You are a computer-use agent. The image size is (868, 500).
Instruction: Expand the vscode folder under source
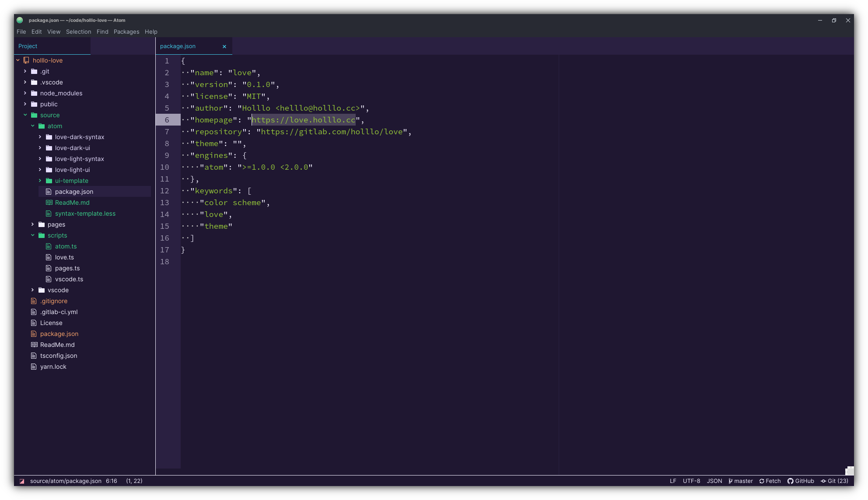(x=33, y=290)
